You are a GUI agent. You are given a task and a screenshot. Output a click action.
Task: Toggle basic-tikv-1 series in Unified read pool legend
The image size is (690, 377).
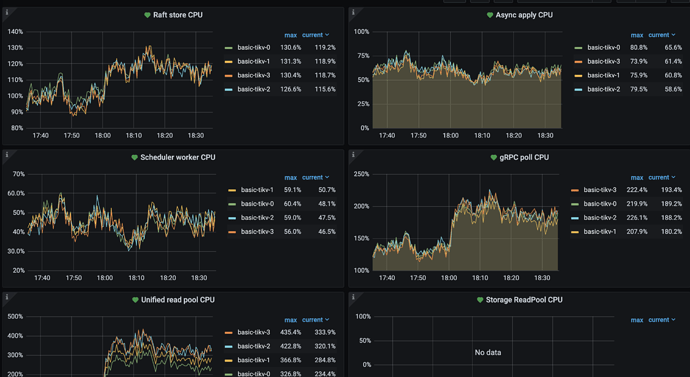[254, 360]
